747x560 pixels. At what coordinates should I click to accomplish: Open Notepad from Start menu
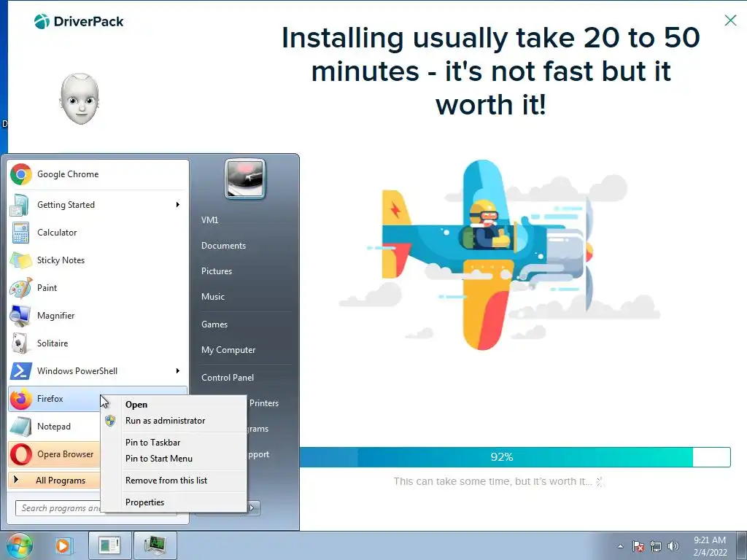(54, 426)
